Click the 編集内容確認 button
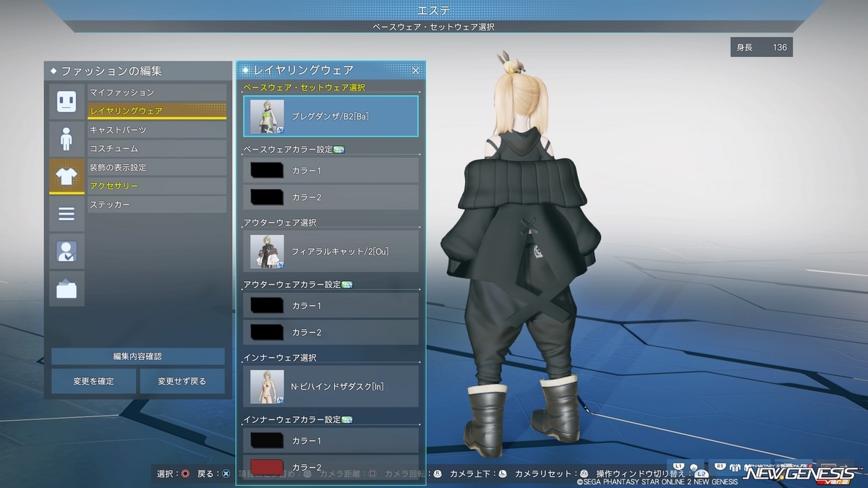868x488 pixels. 137,356
